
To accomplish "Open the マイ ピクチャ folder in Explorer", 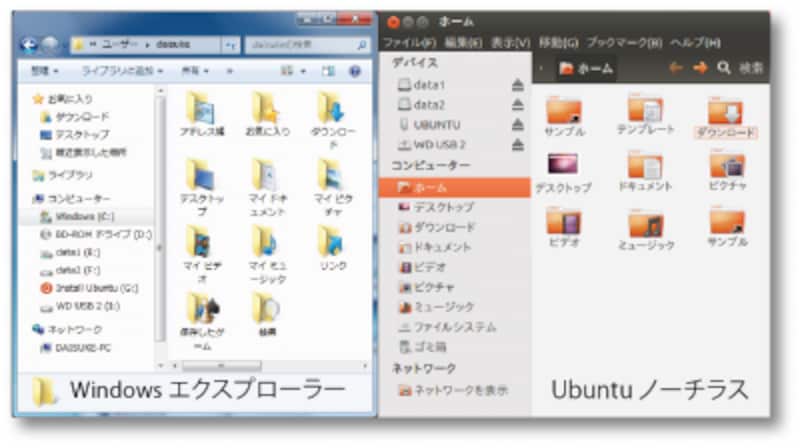I will click(332, 187).
